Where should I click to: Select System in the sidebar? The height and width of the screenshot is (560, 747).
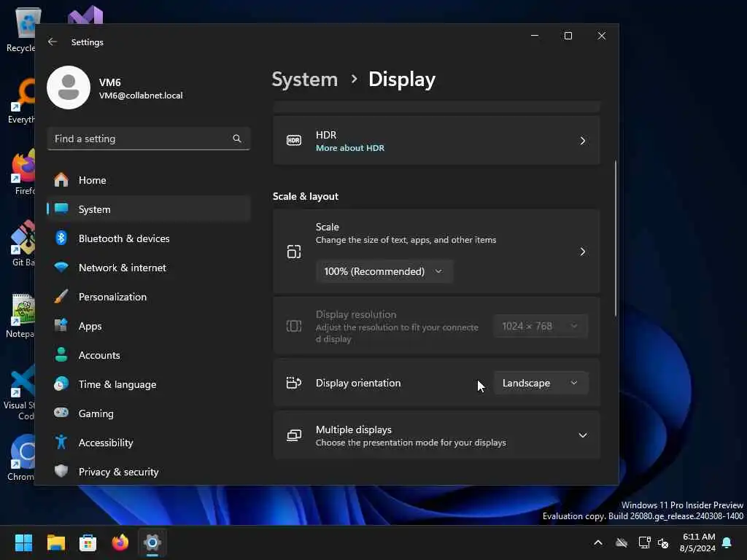tap(149, 209)
